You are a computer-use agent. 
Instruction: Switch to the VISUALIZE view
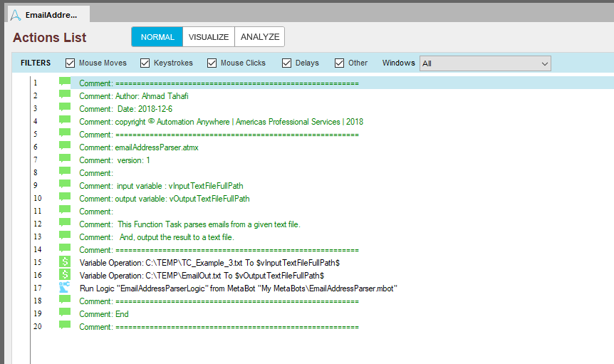pos(209,37)
